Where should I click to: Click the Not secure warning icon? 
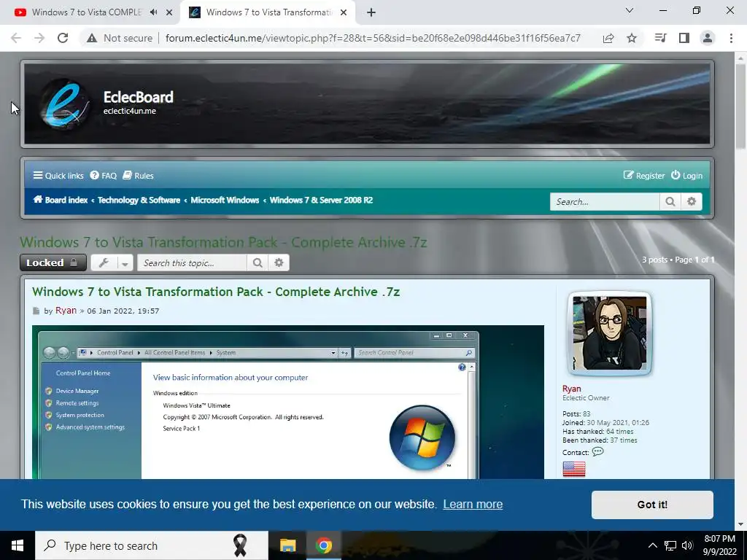[x=92, y=38]
